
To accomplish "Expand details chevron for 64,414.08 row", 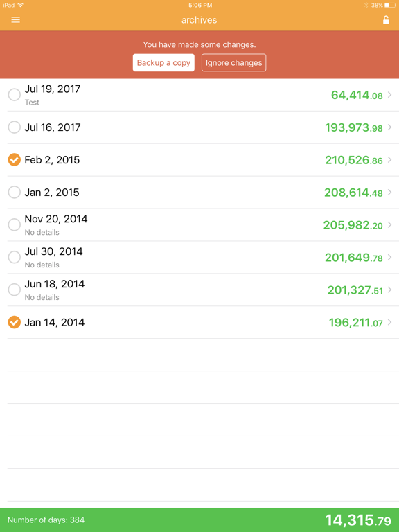I will (x=389, y=95).
